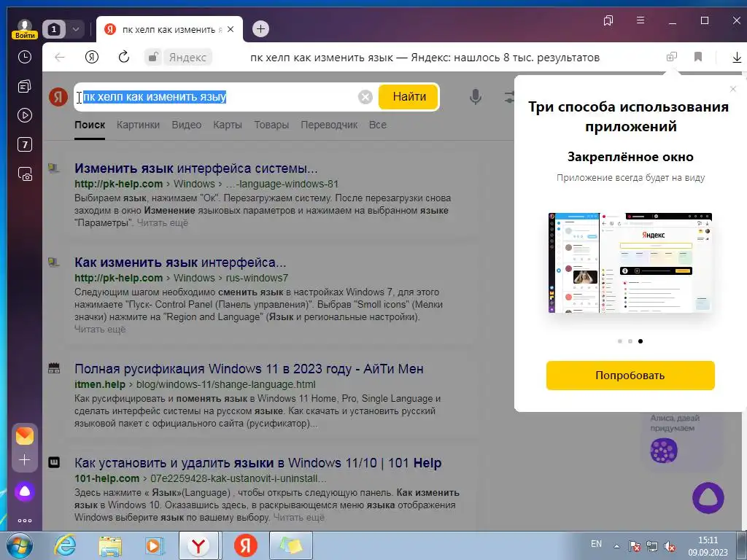Open the pinned window apps icon

pyautogui.click(x=671, y=57)
